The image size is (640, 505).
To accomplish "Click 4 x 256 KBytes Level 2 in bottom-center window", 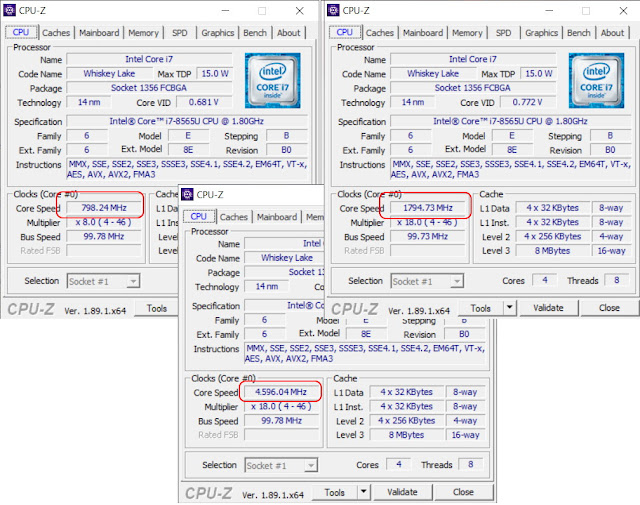I will (x=407, y=420).
